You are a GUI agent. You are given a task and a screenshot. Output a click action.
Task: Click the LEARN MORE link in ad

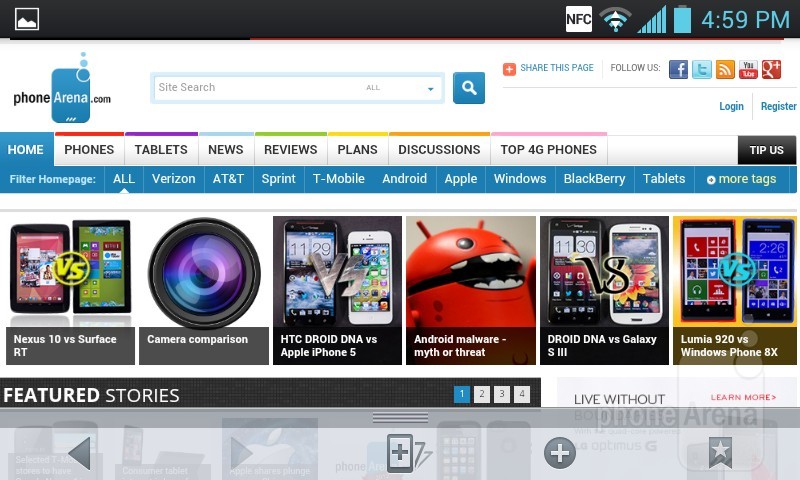click(x=743, y=397)
